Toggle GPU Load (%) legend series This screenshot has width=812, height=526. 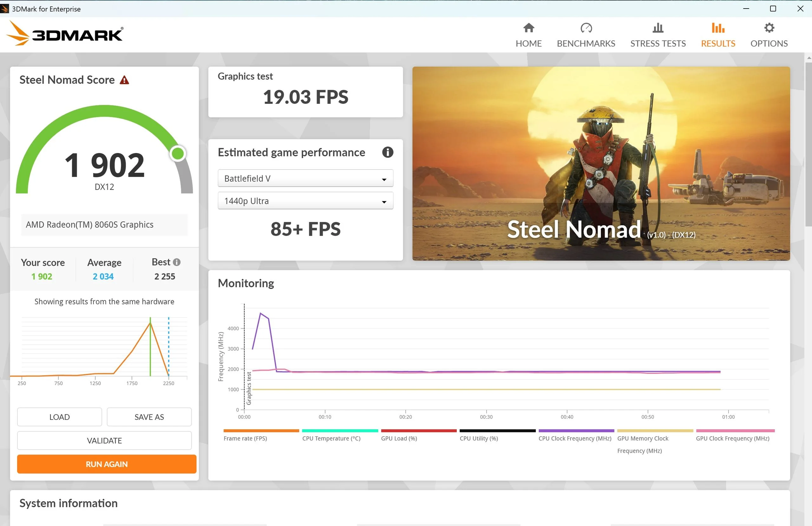(399, 439)
